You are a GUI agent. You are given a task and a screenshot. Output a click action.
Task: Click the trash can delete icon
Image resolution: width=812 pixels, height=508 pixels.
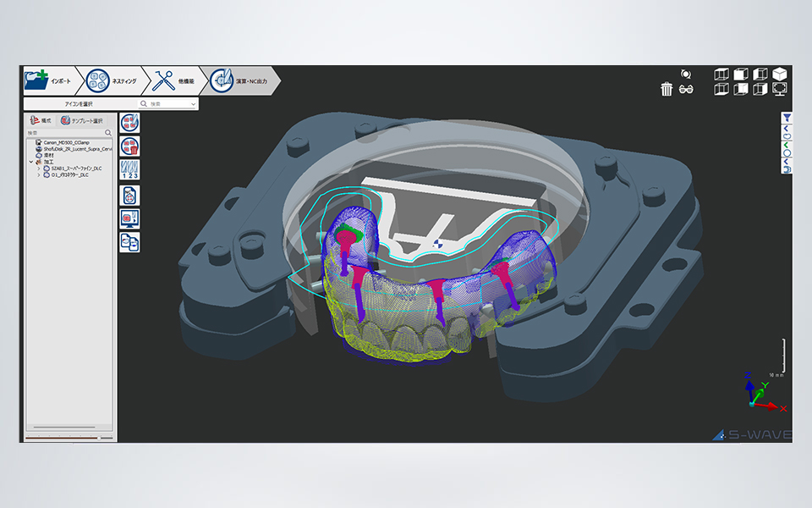pos(667,90)
